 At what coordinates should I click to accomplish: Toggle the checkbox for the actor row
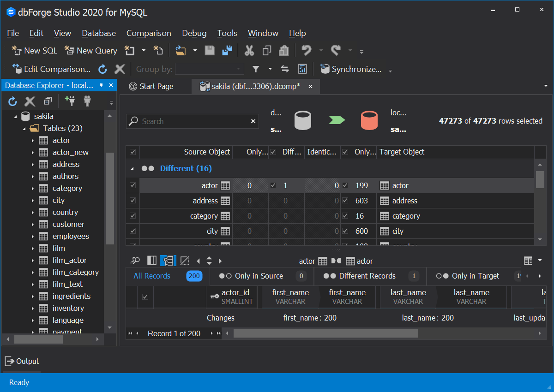pyautogui.click(x=132, y=185)
